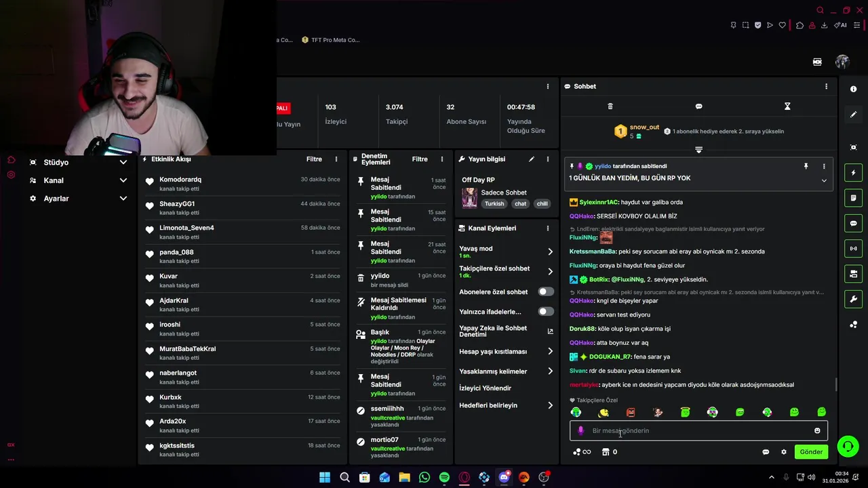
Task: Open Denetim Eylemleri three-dot menu
Action: click(x=441, y=159)
